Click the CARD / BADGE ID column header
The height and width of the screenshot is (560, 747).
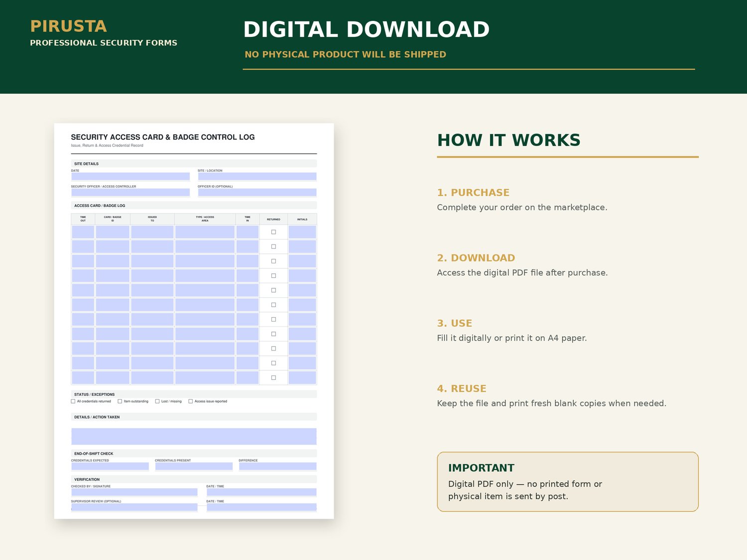[113, 219]
